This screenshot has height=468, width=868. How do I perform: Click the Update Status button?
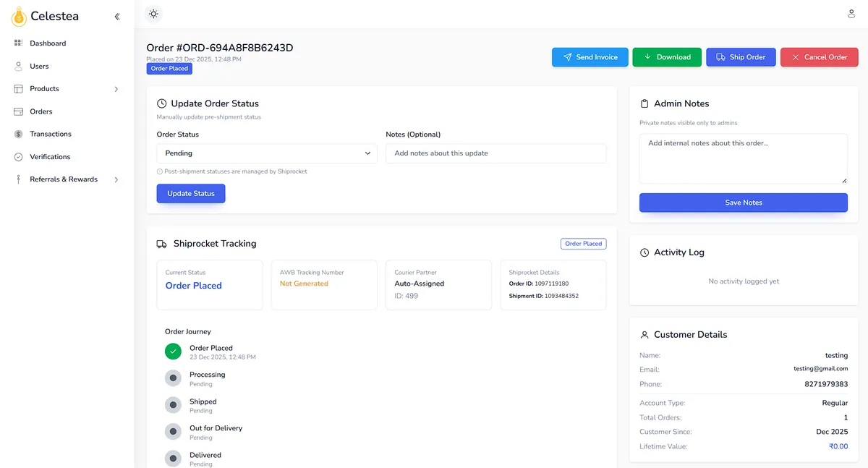coord(191,193)
